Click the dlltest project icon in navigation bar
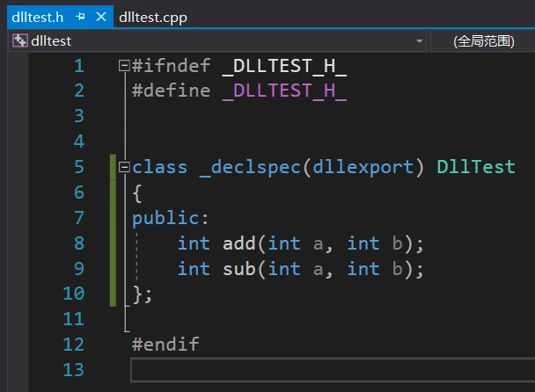 [x=19, y=40]
